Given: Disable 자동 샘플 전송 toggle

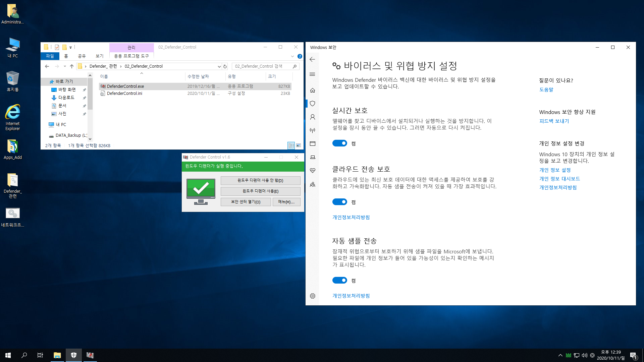Looking at the screenshot, I should [x=339, y=281].
